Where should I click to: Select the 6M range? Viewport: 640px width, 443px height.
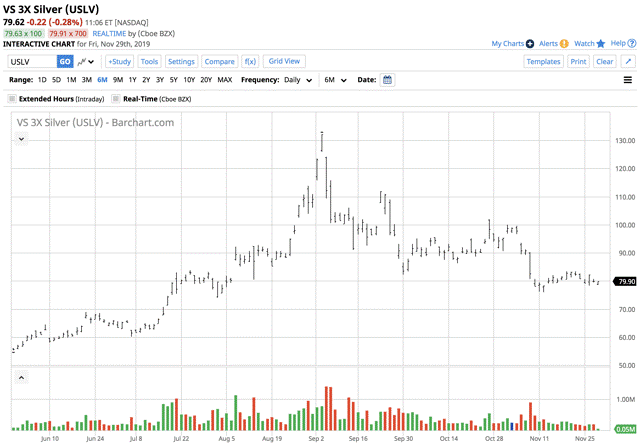click(x=102, y=80)
